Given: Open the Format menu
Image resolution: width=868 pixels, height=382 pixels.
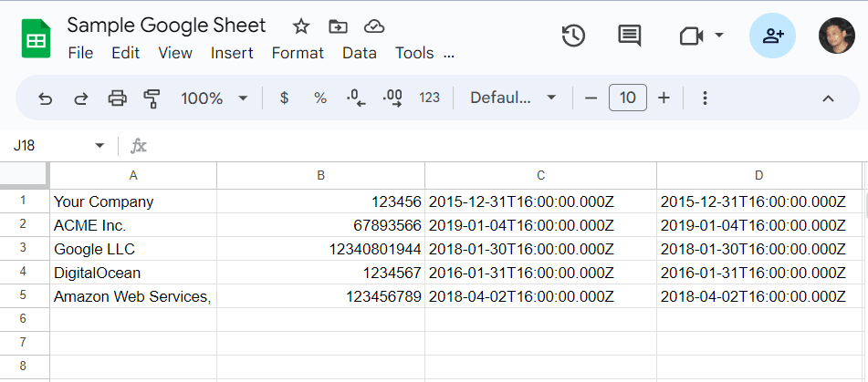Looking at the screenshot, I should pyautogui.click(x=298, y=53).
